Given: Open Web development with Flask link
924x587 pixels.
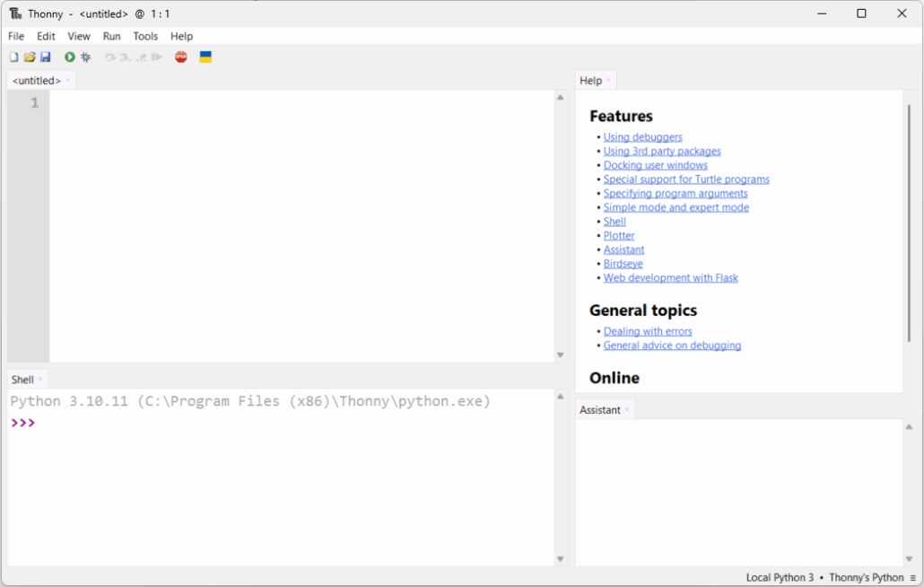Looking at the screenshot, I should click(671, 277).
